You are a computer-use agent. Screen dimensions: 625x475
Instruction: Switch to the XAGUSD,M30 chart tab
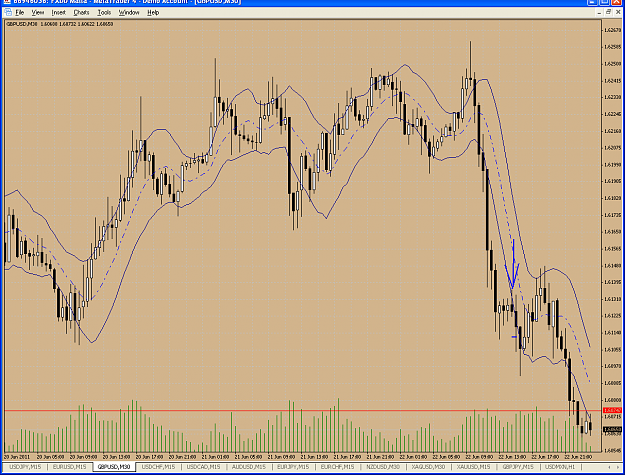pos(428,467)
